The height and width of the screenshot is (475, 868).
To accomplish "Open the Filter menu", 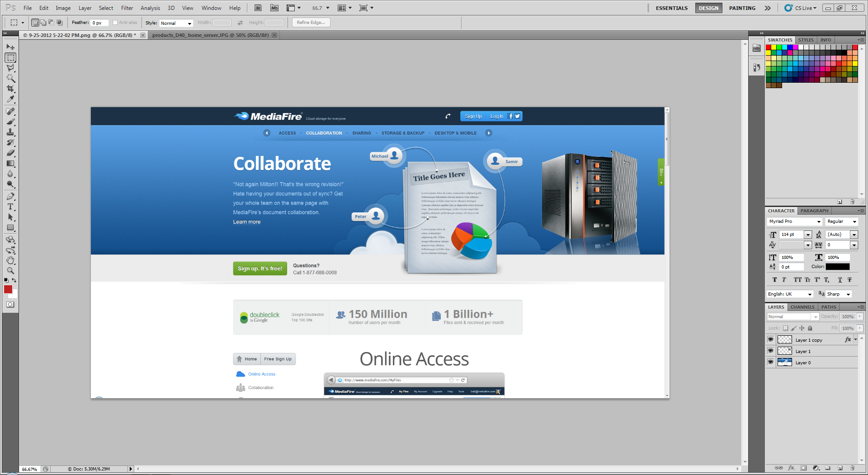I will click(x=127, y=8).
